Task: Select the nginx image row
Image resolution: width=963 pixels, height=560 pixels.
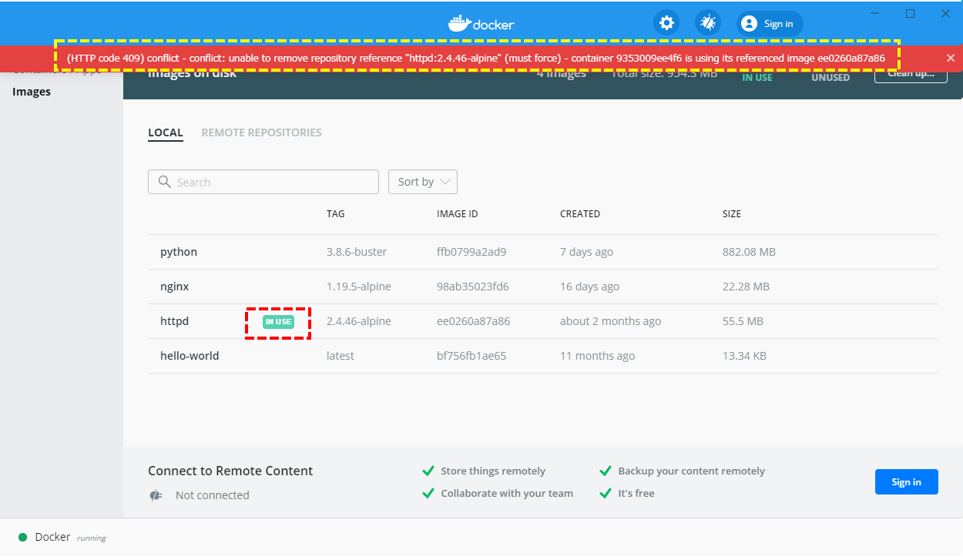Action: click(x=543, y=287)
